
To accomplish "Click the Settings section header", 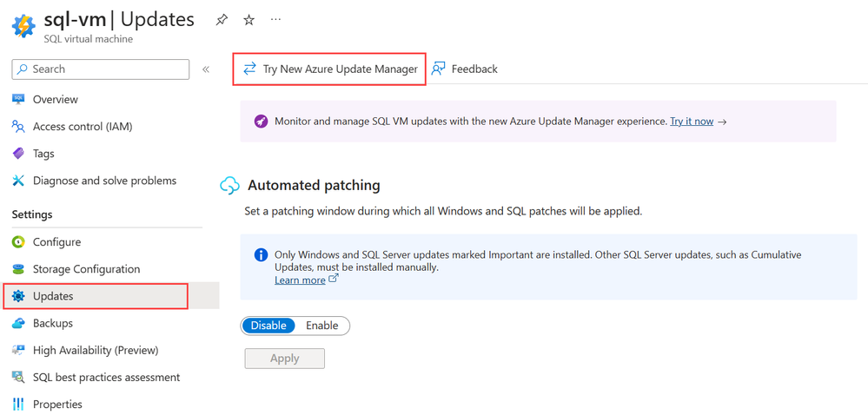I will (32, 214).
